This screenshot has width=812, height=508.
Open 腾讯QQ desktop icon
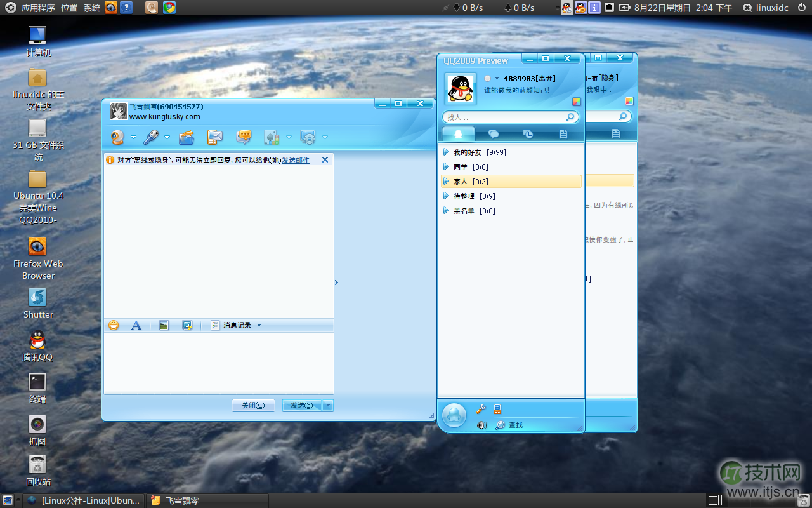pos(37,345)
